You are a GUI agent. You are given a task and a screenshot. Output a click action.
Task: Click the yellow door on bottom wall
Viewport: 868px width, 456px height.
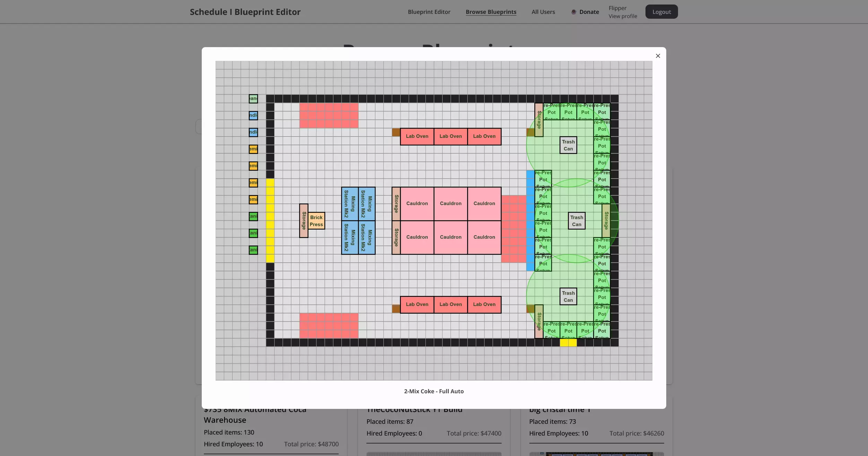568,343
